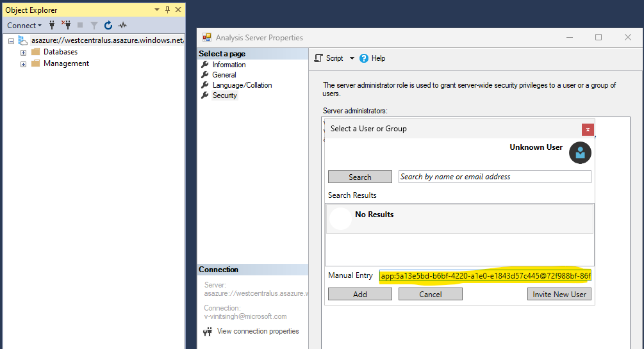Click the Search button
This screenshot has height=349, width=644.
point(359,177)
